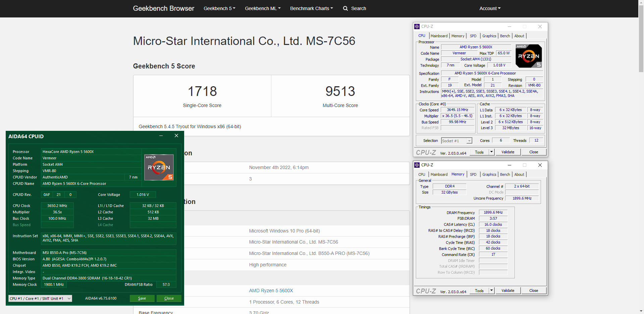Click the Multiplier x 36.5 value in CPU-Z
The height and width of the screenshot is (314, 644).
point(458,116)
